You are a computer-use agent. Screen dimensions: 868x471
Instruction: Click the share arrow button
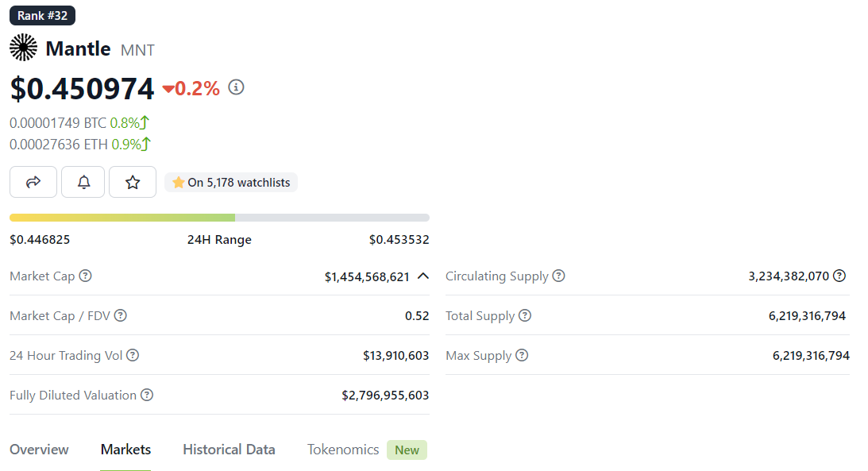tap(33, 182)
